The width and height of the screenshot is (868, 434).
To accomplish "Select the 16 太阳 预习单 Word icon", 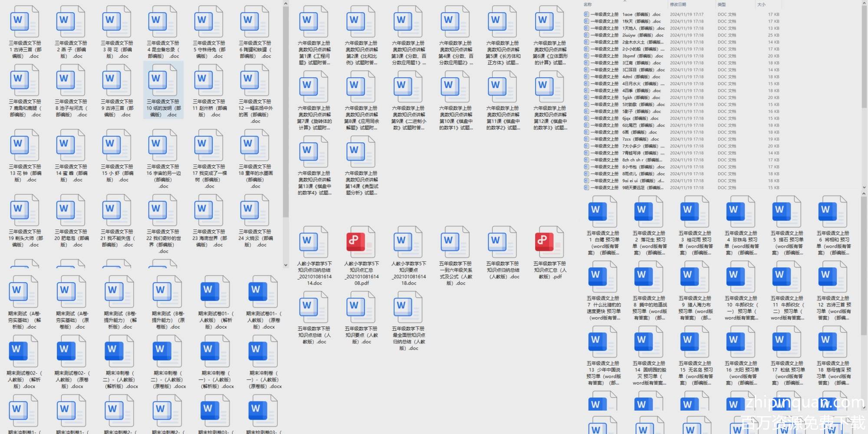I will coord(740,342).
